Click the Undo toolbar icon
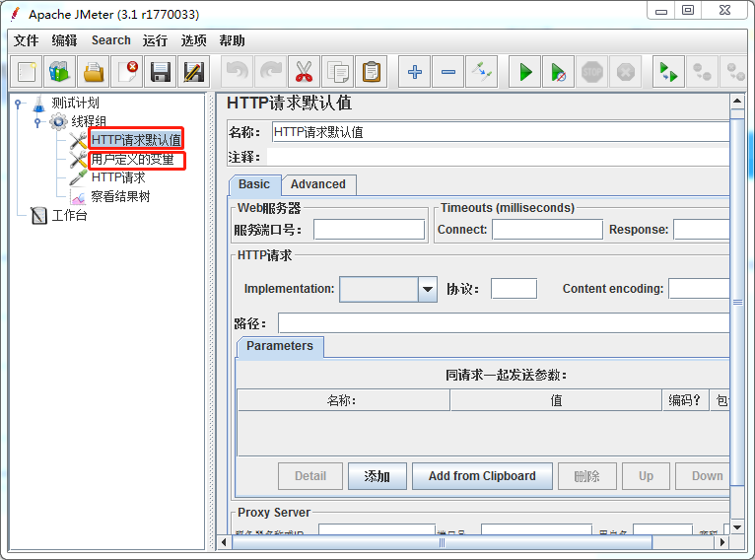This screenshot has height=560, width=755. tap(238, 72)
